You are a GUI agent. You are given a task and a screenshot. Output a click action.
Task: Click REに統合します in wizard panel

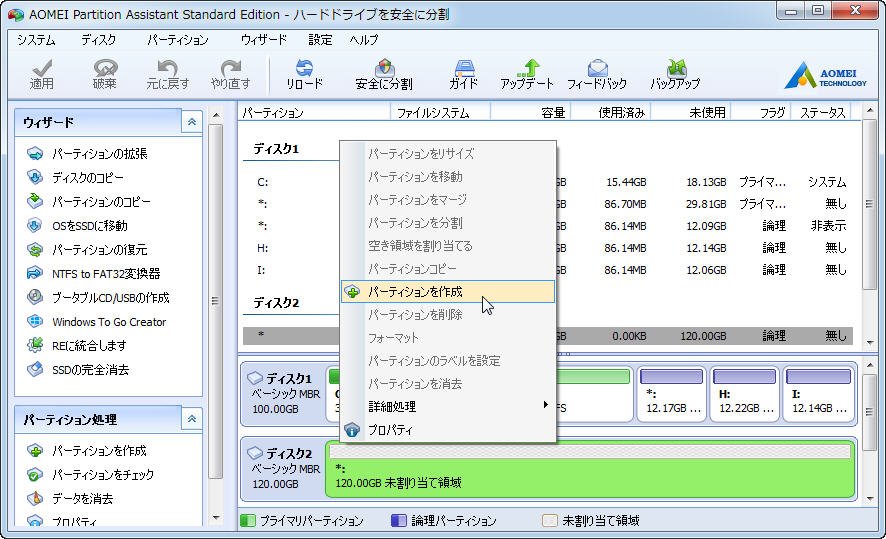click(x=77, y=346)
